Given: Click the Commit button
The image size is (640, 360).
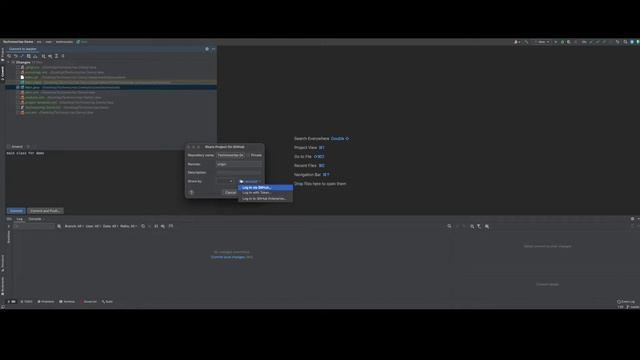Looking at the screenshot, I should pos(16,211).
